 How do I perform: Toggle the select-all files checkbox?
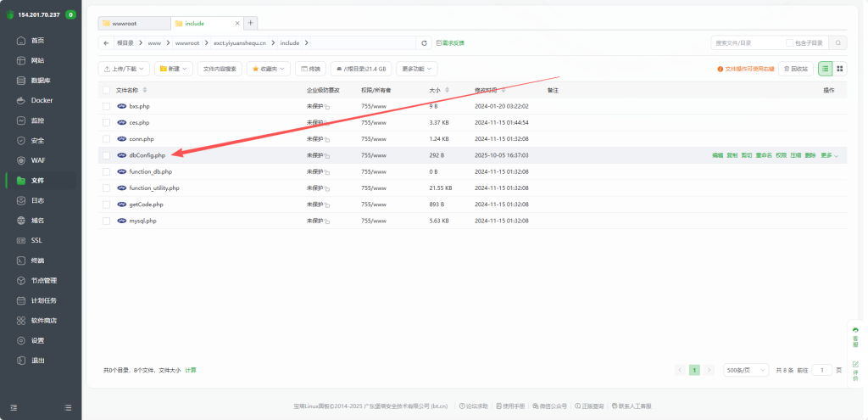(106, 90)
